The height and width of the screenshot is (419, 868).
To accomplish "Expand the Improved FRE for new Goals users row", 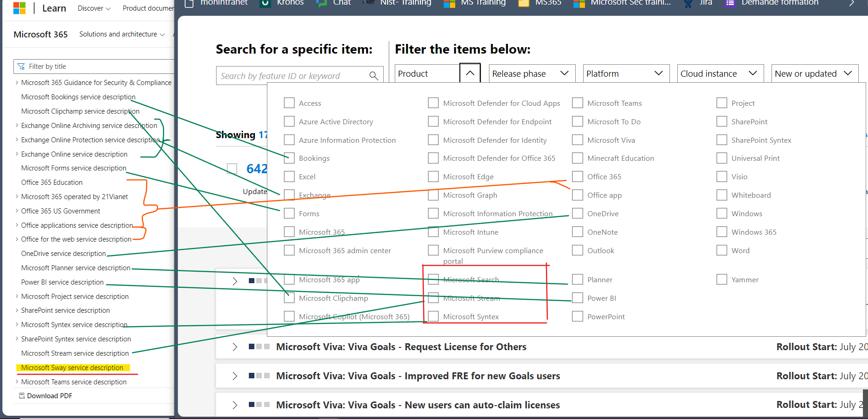I will tap(235, 376).
